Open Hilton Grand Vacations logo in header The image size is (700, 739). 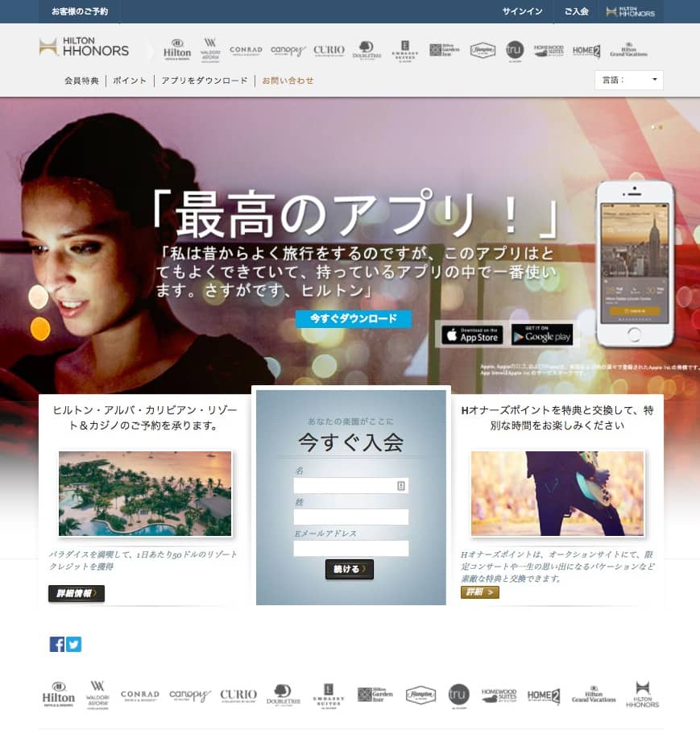coord(628,50)
